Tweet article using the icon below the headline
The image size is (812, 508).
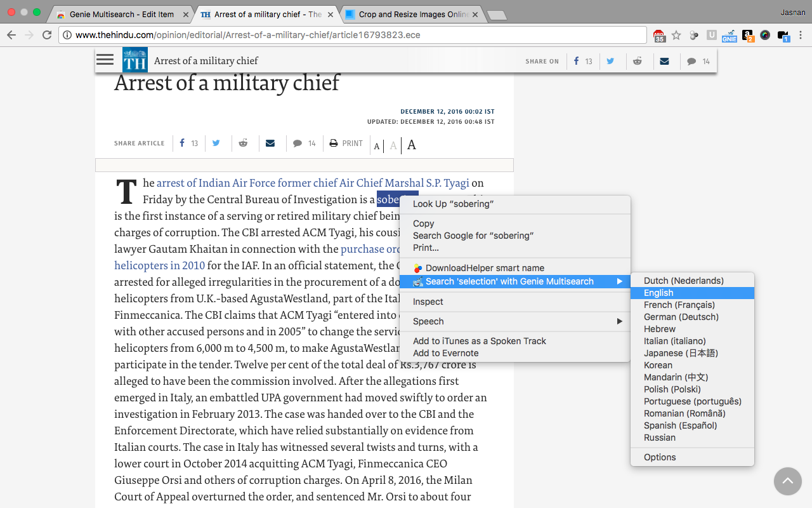(x=216, y=144)
